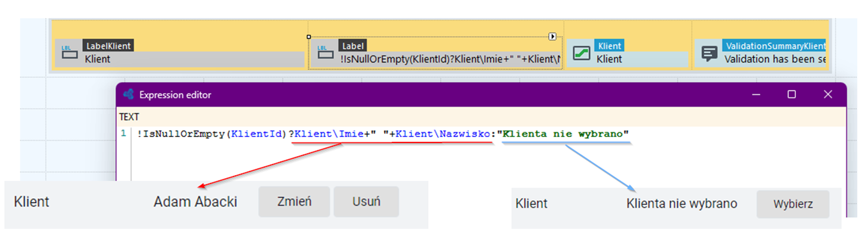Click Klient label beside Adam Abacki
This screenshot has height=249, width=868.
click(32, 202)
